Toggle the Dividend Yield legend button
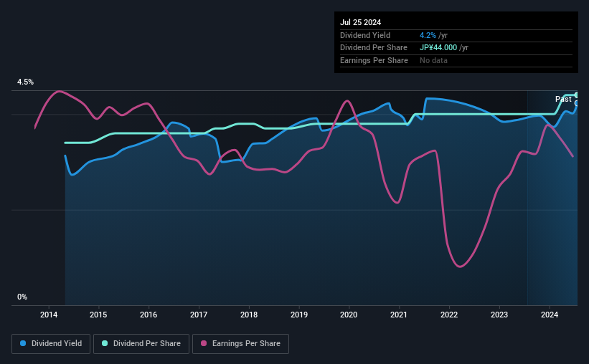This screenshot has width=589, height=364. tap(51, 344)
